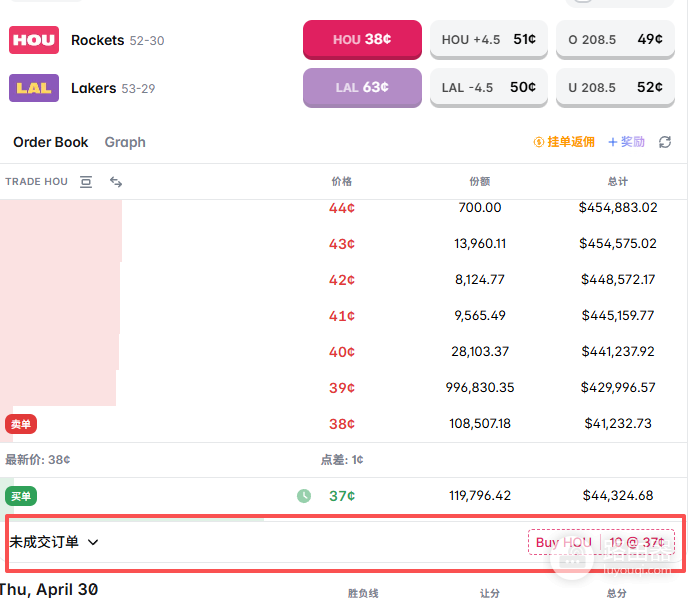This screenshot has width=690, height=598.
Task: Click the 39¢ ask price row
Action: click(342, 388)
